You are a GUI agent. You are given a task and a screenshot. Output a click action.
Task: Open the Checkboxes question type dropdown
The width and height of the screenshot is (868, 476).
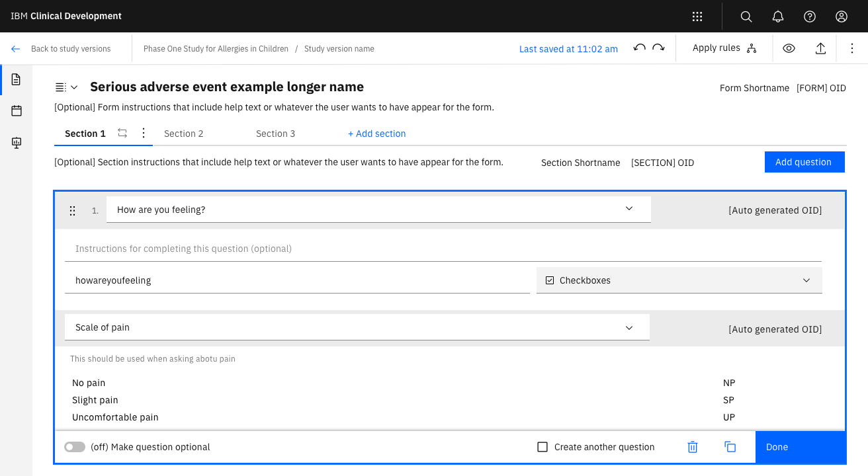(679, 280)
